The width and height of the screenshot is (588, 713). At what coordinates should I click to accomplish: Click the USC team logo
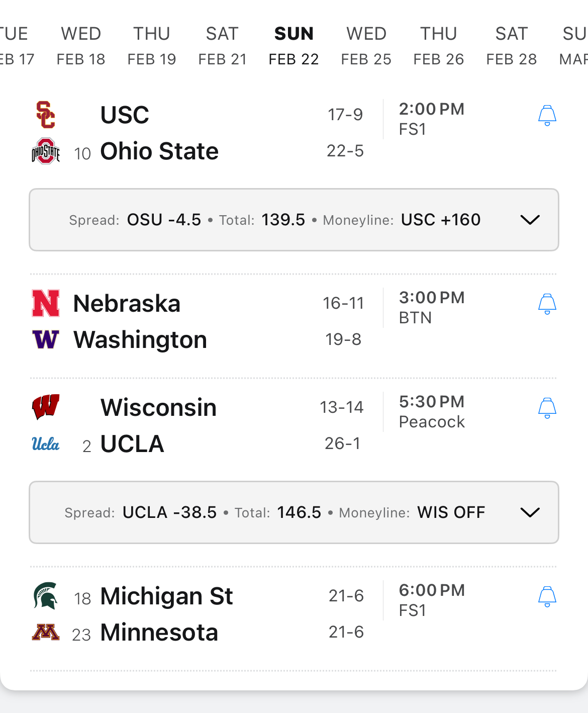click(46, 115)
